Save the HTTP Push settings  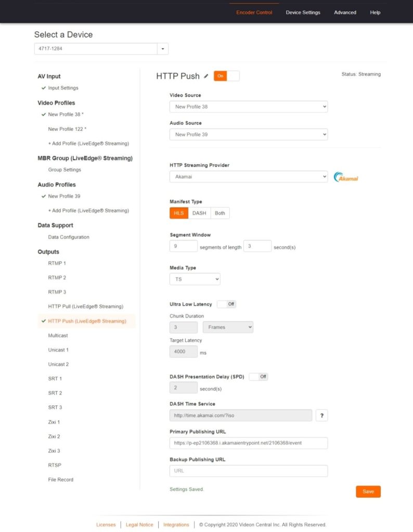[368, 491]
